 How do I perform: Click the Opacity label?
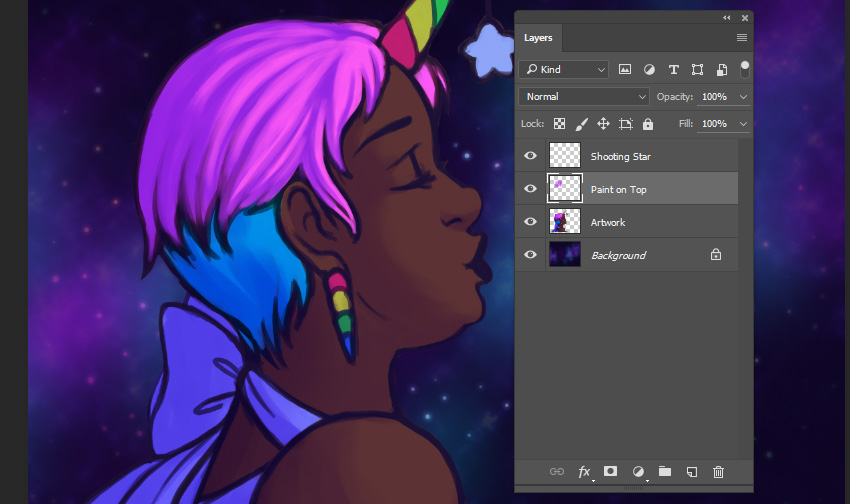674,96
